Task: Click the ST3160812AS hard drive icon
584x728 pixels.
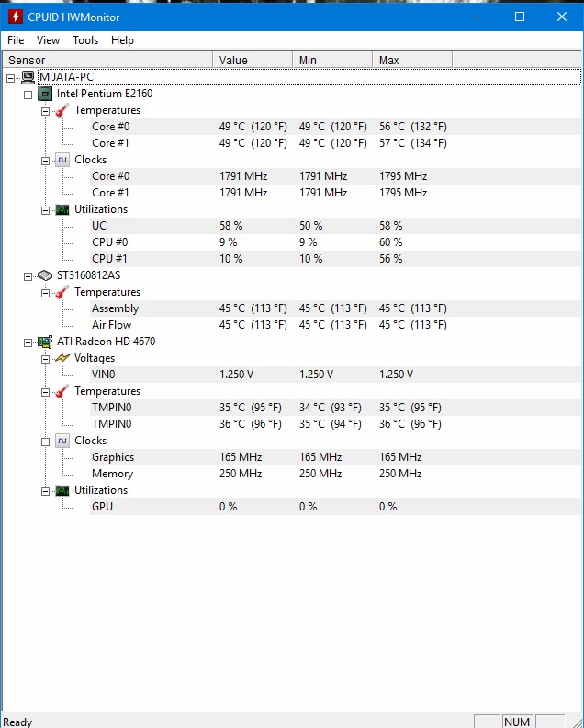Action: [45, 275]
